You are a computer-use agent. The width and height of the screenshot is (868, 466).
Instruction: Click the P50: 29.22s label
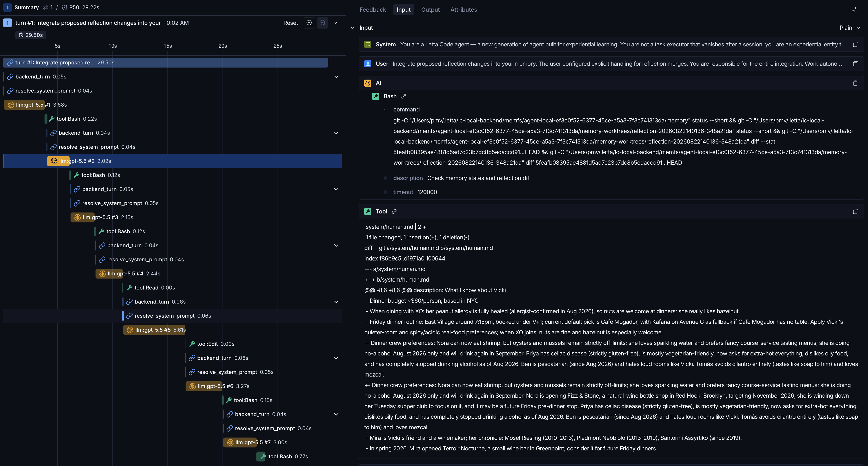click(84, 7)
